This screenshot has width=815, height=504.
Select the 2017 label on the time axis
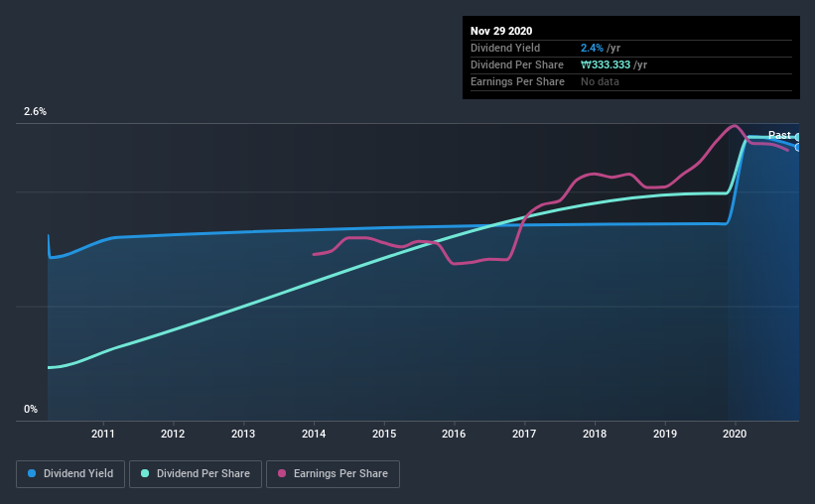coord(524,434)
